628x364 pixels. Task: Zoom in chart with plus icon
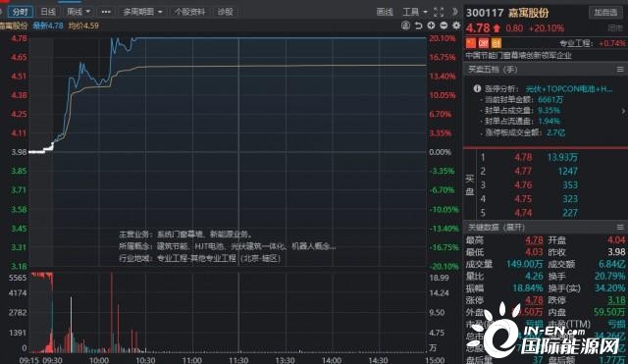(x=431, y=26)
